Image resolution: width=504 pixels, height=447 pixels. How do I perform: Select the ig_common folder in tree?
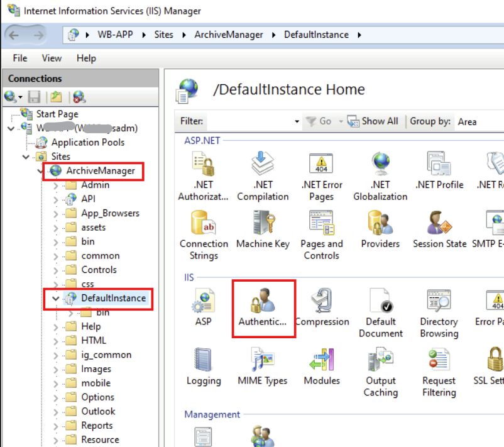[106, 355]
